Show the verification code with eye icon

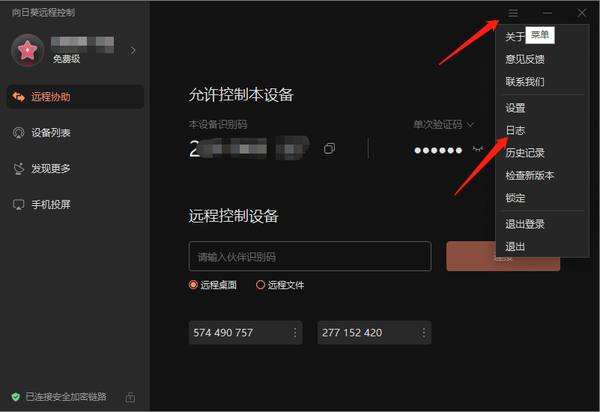[478, 149]
